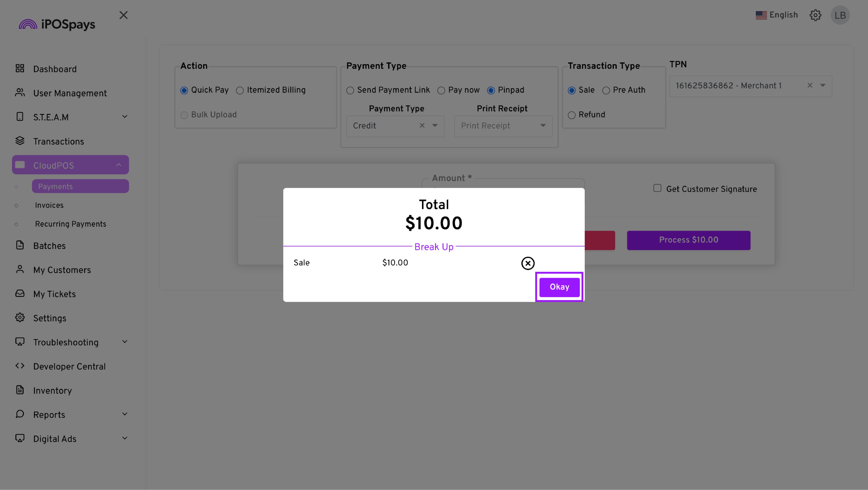Screen dimensions: 868x490
Task: Open the TPN merchant dropdown arrow
Action: [823, 86]
